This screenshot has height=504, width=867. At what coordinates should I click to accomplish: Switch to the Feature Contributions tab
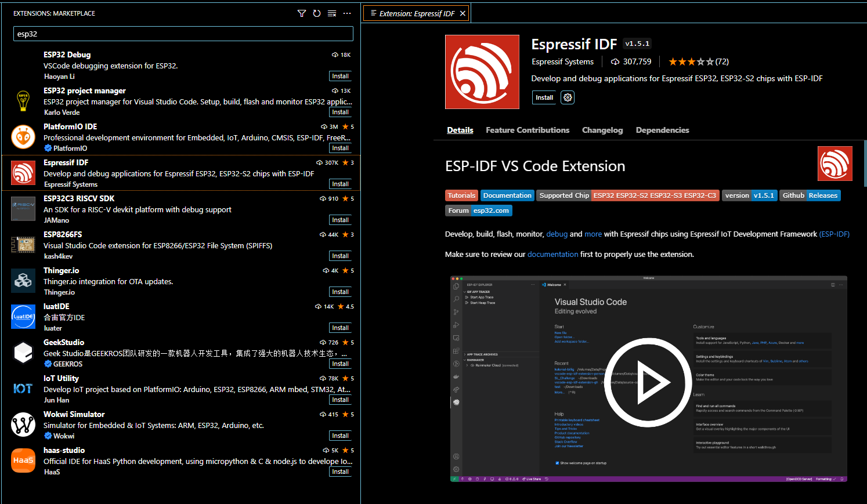(x=528, y=130)
